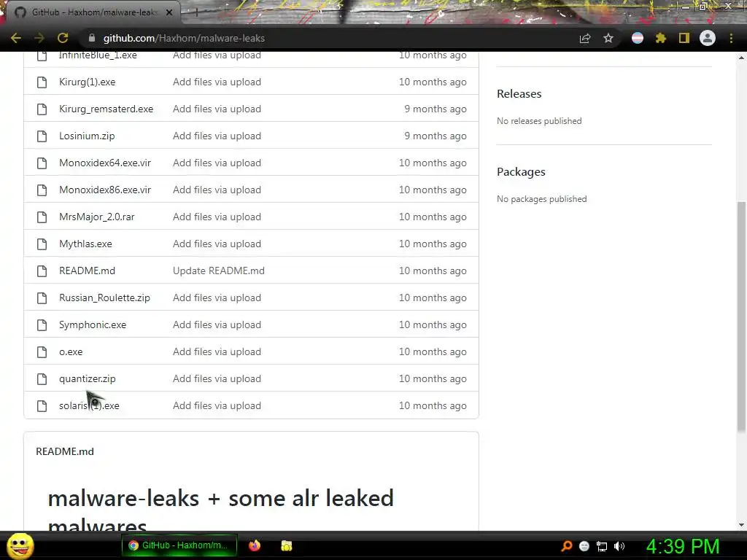The height and width of the screenshot is (560, 747).
Task: Open the smiley face start button
Action: pyautogui.click(x=20, y=545)
